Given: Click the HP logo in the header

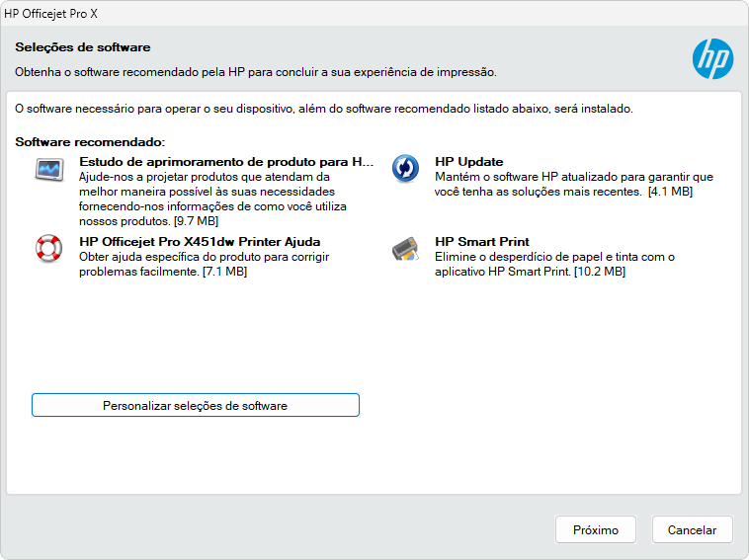Looking at the screenshot, I should coord(712,58).
